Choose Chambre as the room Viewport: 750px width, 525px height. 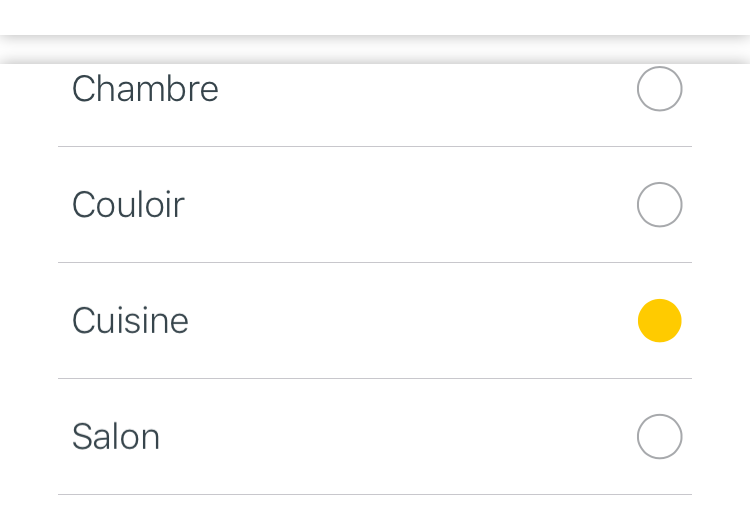(x=660, y=89)
